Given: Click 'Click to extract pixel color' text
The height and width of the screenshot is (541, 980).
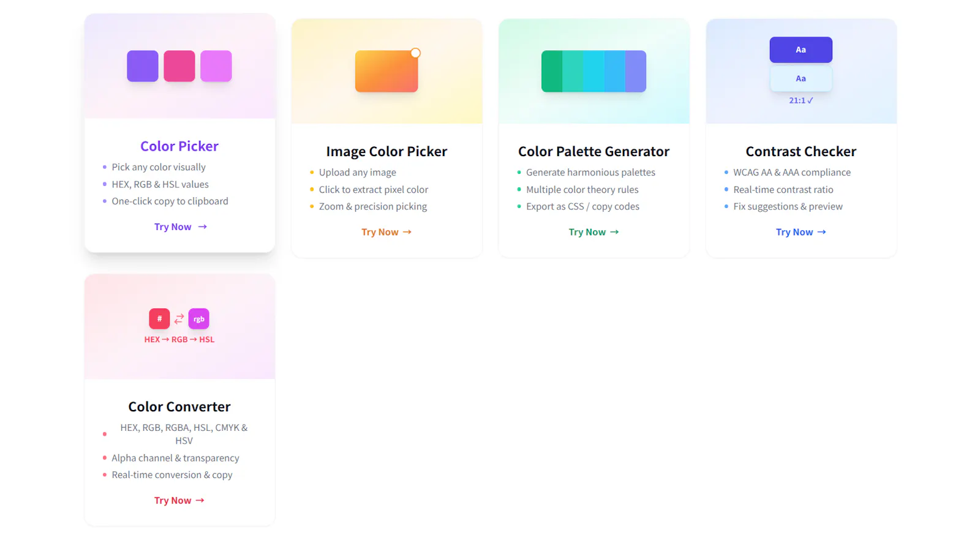Looking at the screenshot, I should 374,190.
